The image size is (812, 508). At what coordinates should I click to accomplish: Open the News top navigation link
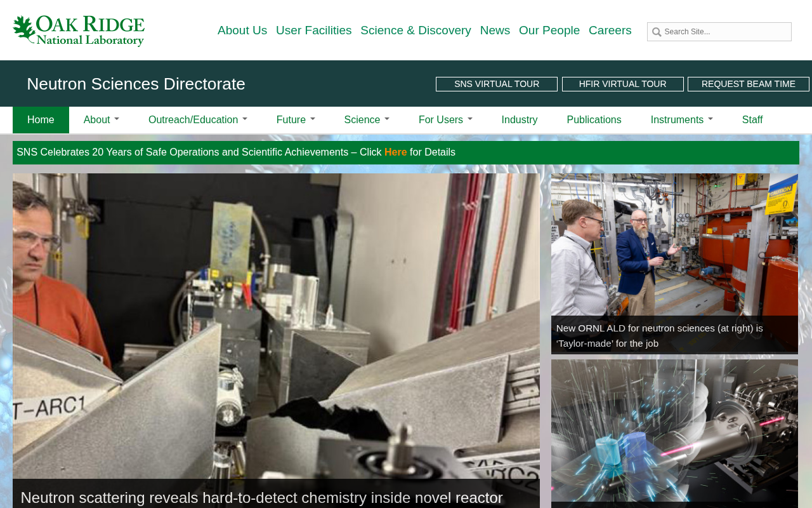coord(495,30)
